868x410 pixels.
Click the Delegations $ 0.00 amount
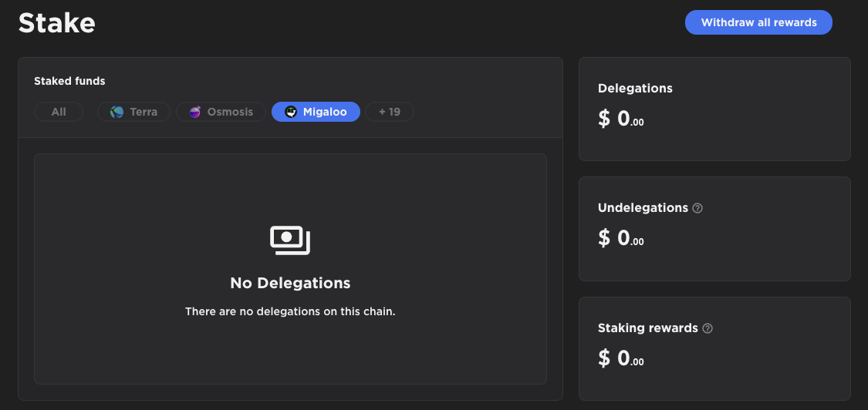(x=620, y=119)
